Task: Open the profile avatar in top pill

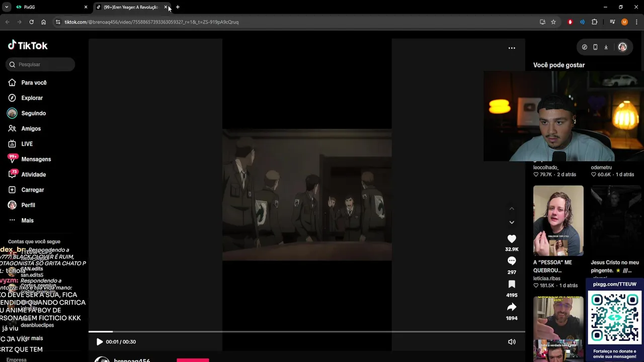Action: coord(622,47)
